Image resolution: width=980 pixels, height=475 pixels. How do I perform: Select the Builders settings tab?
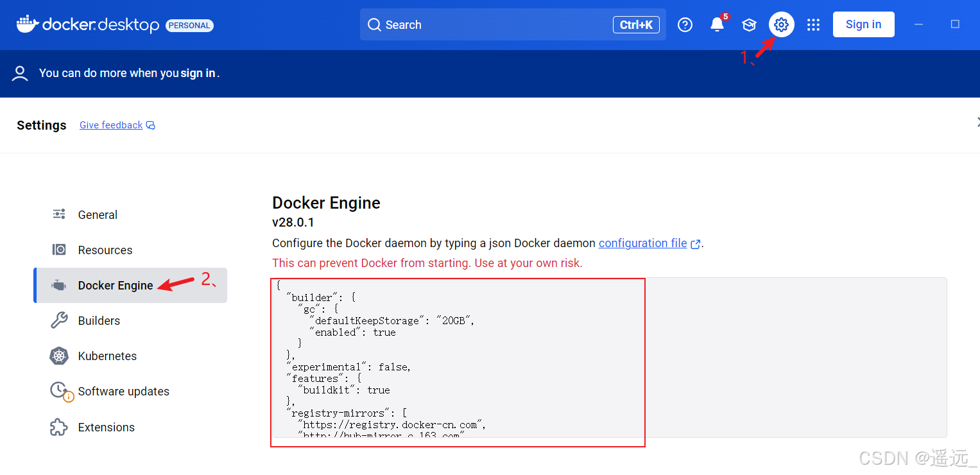[x=130, y=320]
